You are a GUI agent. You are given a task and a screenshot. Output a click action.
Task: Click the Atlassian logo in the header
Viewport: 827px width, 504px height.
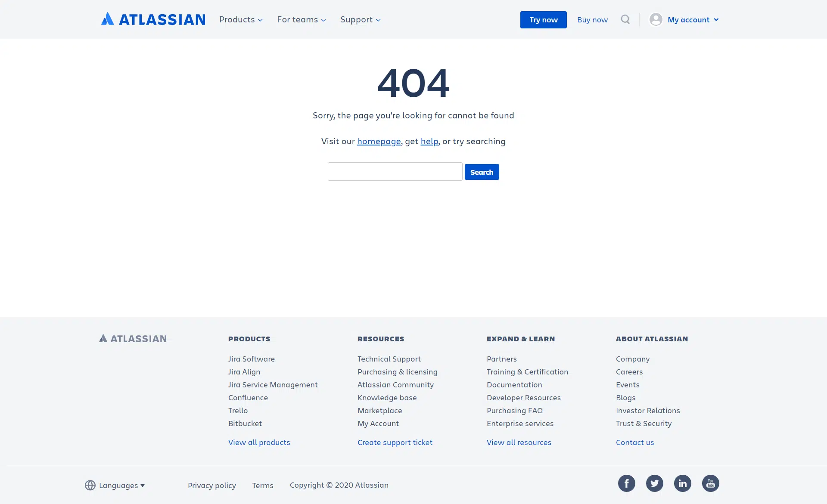point(153,19)
